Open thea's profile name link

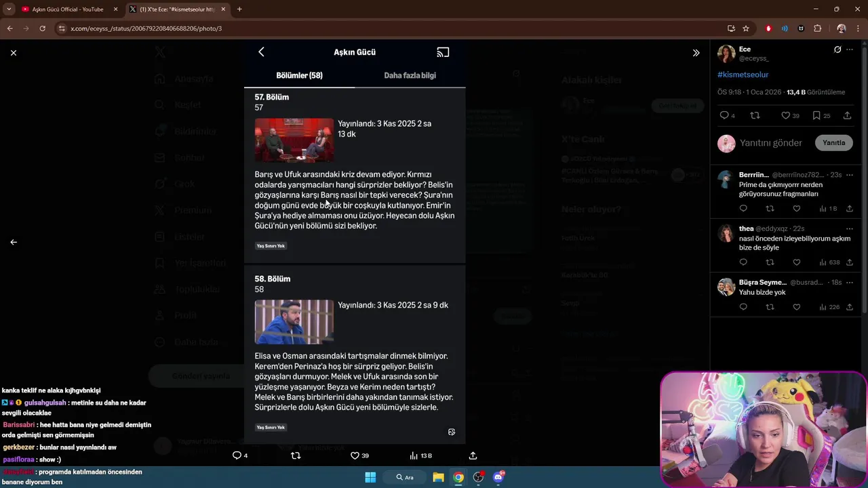746,229
